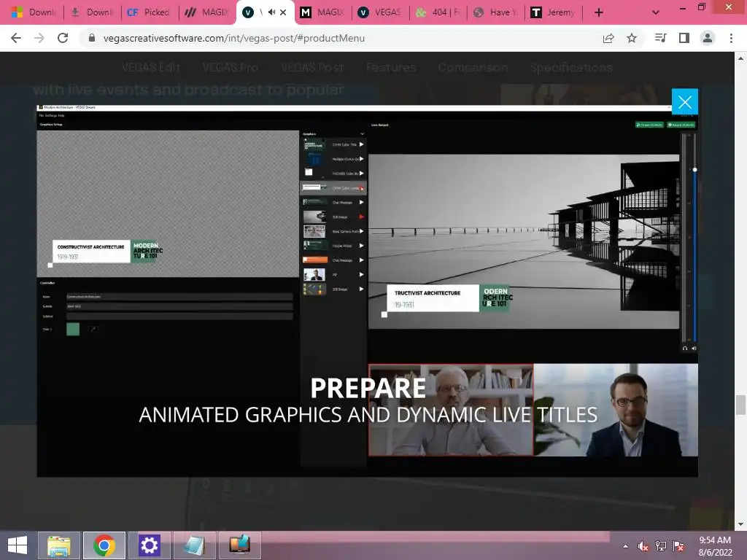
Task: Open VEGAS Pro in the page navigation
Action: coord(230,68)
